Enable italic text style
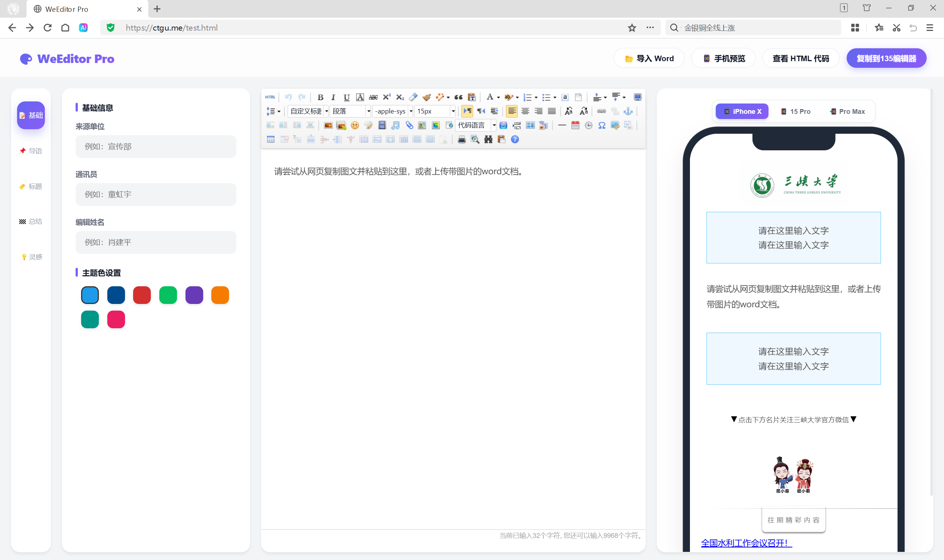Viewport: 944px width, 560px height. pos(333,97)
